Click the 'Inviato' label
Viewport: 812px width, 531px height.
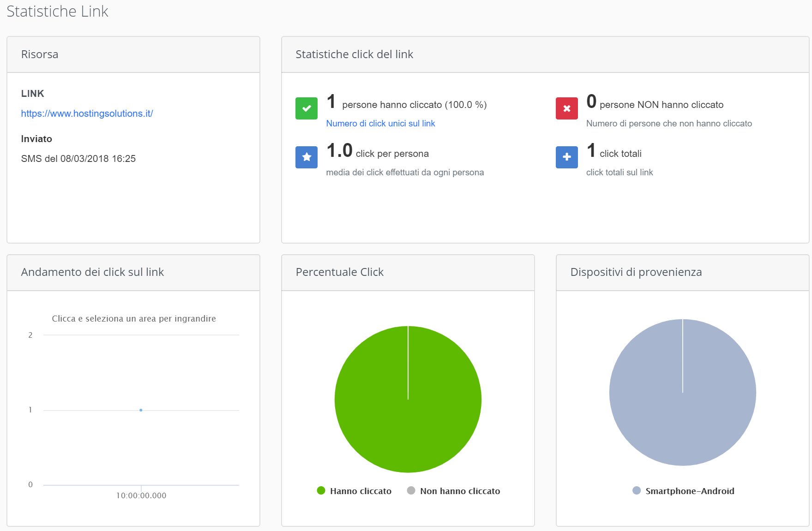pyautogui.click(x=36, y=139)
